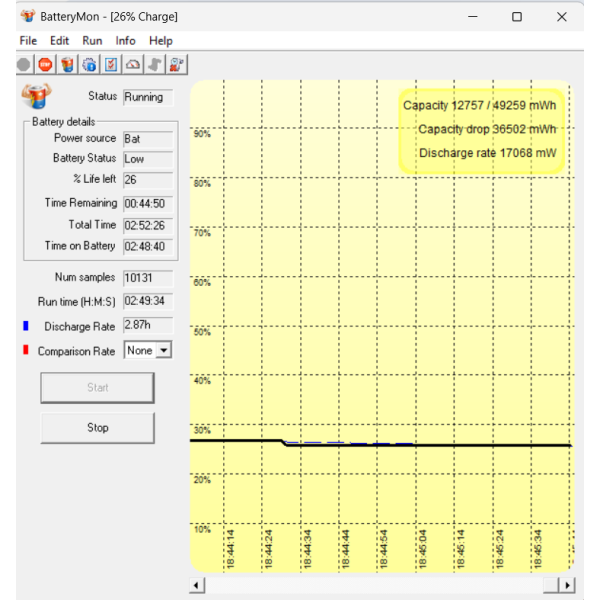Click the 10% axis label on the graph

tap(202, 530)
